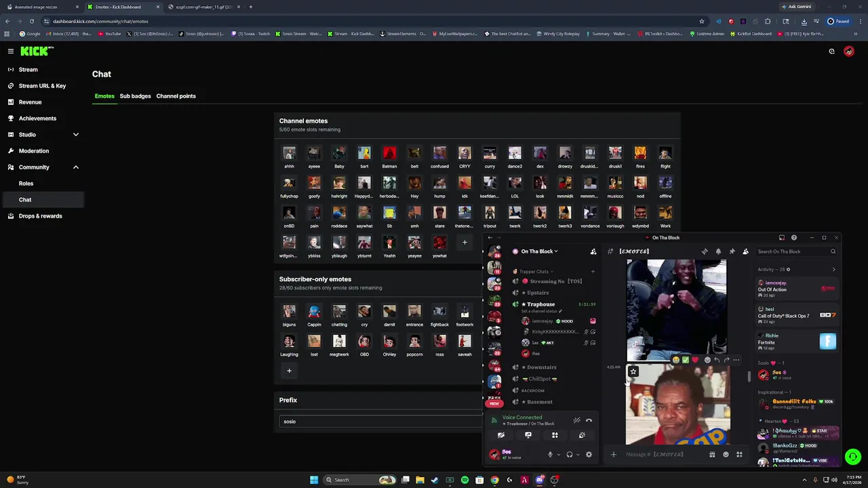
Task: Open Kick hamburger menu in top left
Action: [11, 51]
